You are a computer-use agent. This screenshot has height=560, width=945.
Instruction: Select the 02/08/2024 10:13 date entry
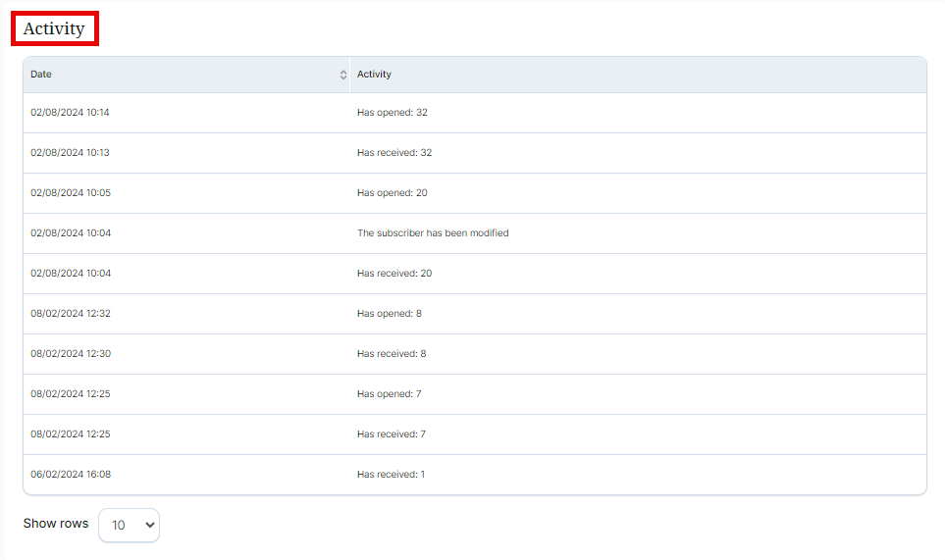[70, 153]
